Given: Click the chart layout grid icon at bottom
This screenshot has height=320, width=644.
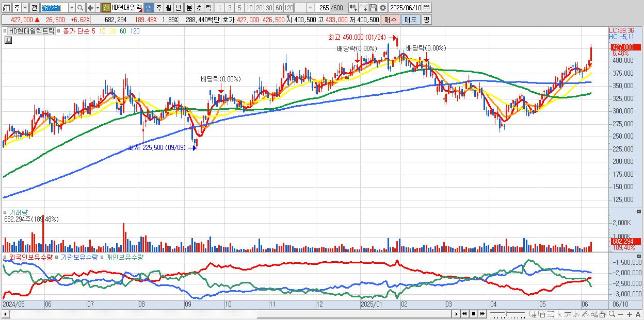Looking at the screenshot, I should pyautogui.click(x=533, y=314).
